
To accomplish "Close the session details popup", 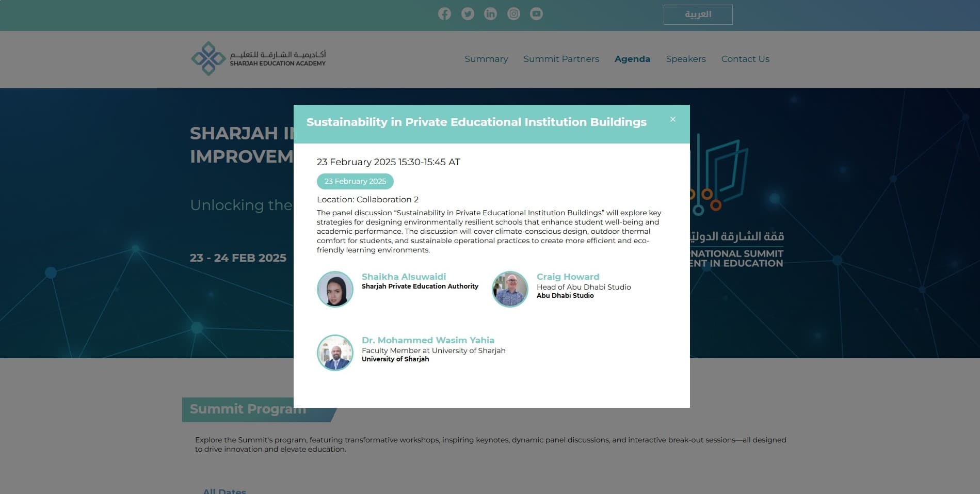I will pyautogui.click(x=672, y=119).
